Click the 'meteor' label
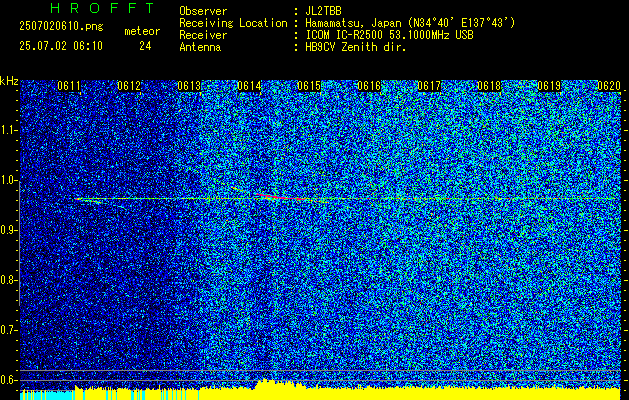 tap(142, 31)
